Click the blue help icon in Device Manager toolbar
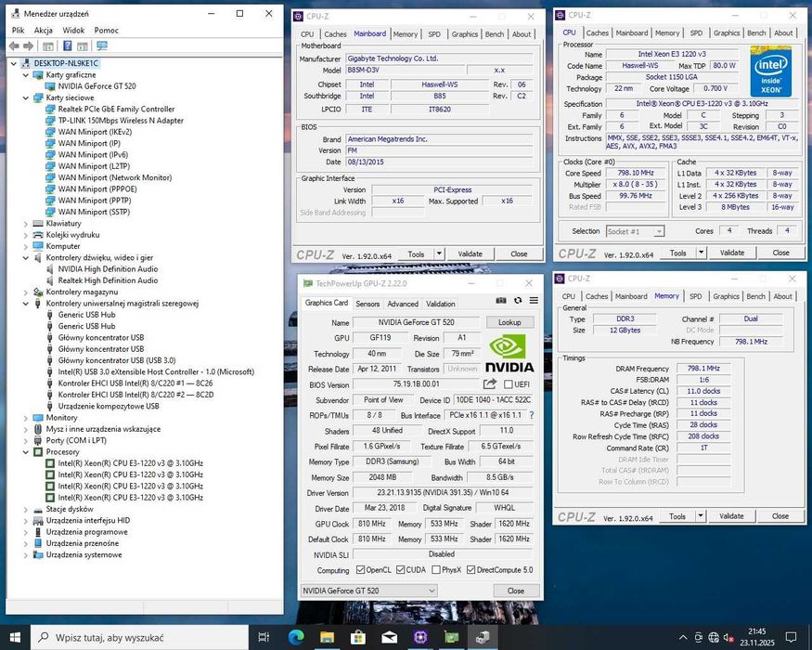The image size is (812, 650). (68, 45)
